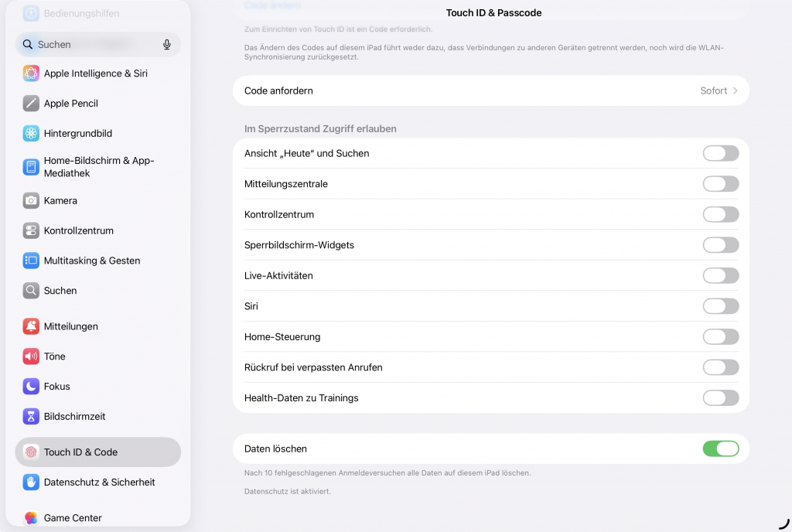792x532 pixels.
Task: Open Datenschutz & Sicherheit settings
Action: coord(99,483)
